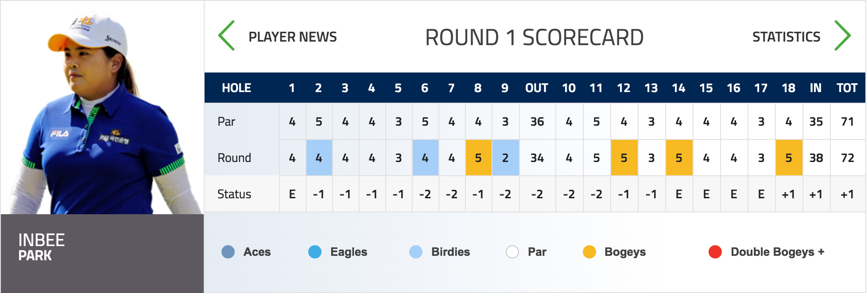This screenshot has height=293, width=868.
Task: Select the bogey score on hole 8
Action: click(x=478, y=158)
